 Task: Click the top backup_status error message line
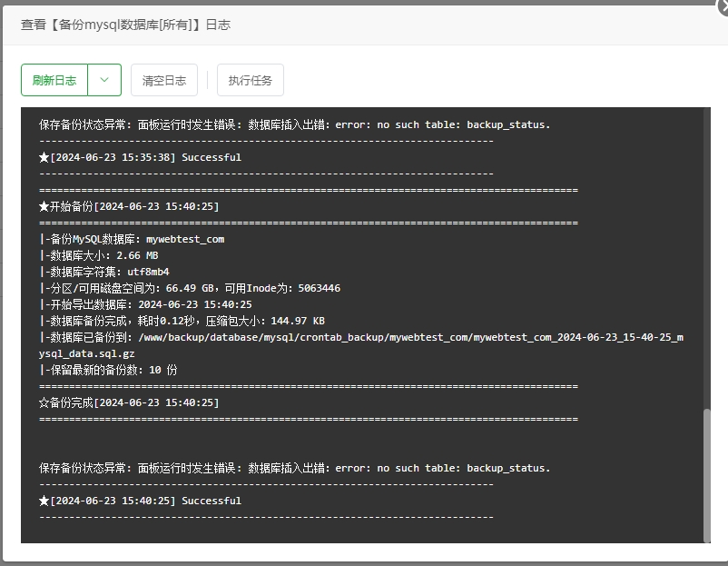point(294,124)
